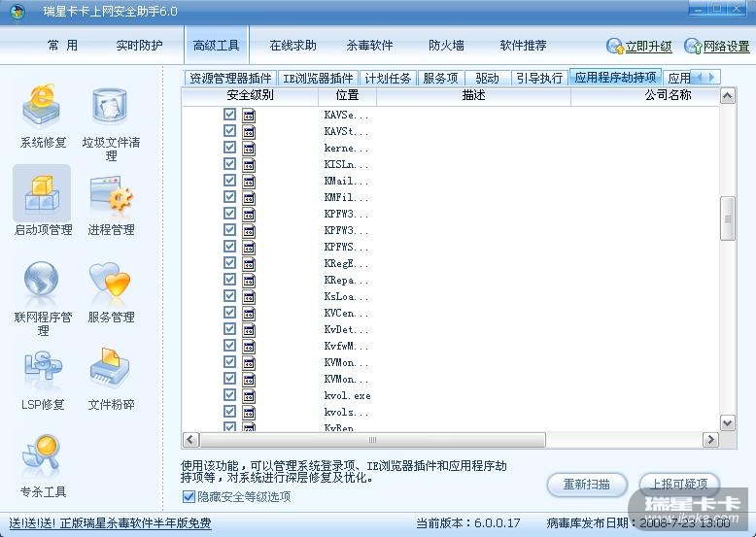
Task: Sort by the 位置 column header
Action: (347, 95)
